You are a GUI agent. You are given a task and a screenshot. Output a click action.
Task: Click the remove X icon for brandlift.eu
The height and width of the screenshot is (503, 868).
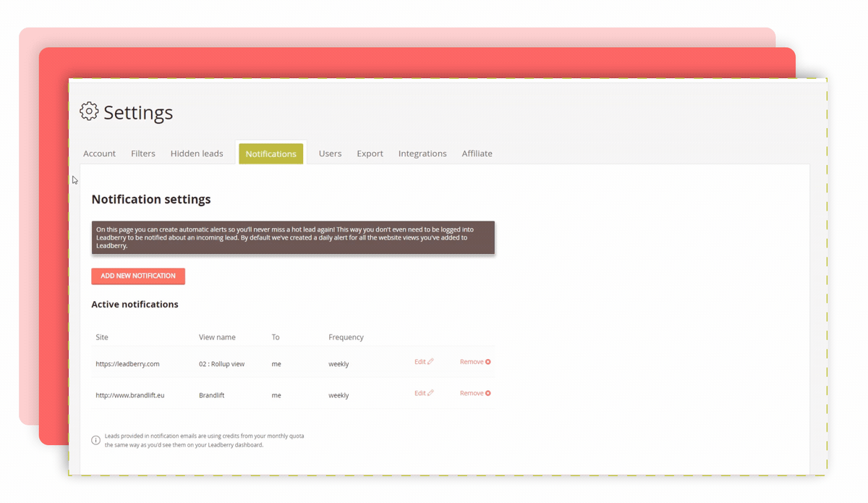[x=488, y=393]
